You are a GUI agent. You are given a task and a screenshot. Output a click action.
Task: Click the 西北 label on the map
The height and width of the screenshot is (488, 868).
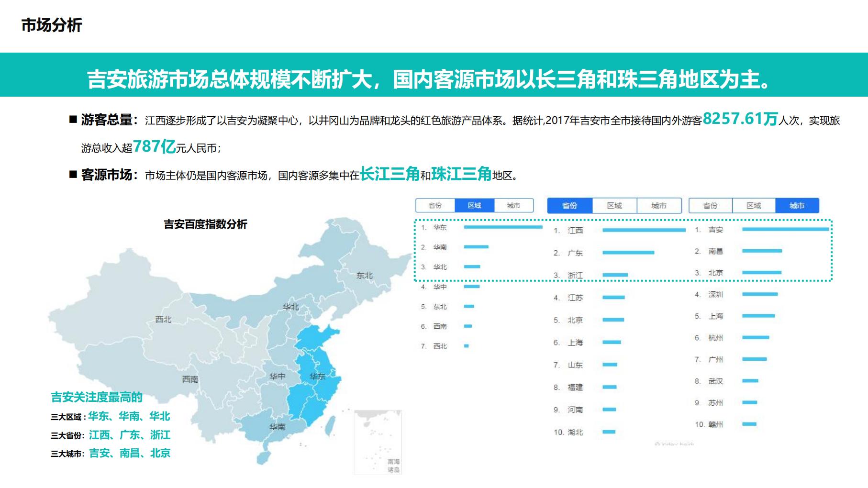pos(163,319)
